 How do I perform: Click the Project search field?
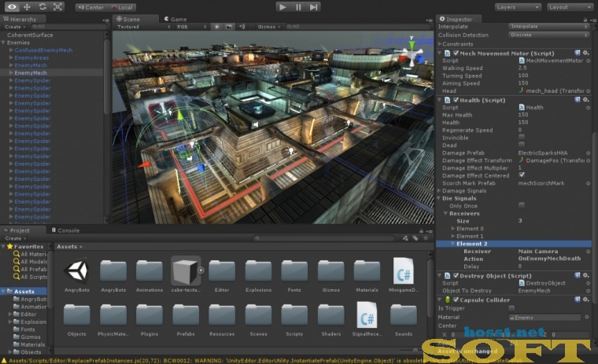[324, 238]
